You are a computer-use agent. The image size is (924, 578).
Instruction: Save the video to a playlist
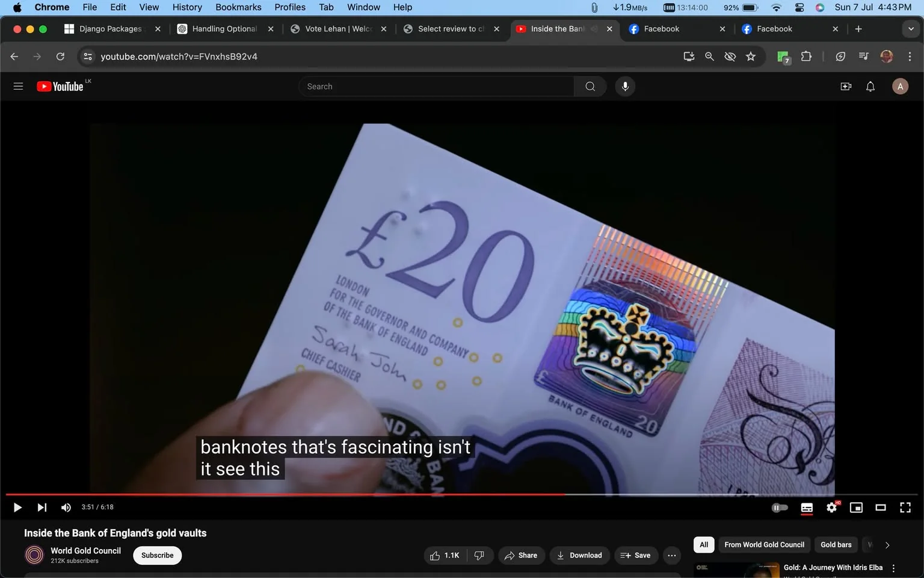pyautogui.click(x=636, y=555)
